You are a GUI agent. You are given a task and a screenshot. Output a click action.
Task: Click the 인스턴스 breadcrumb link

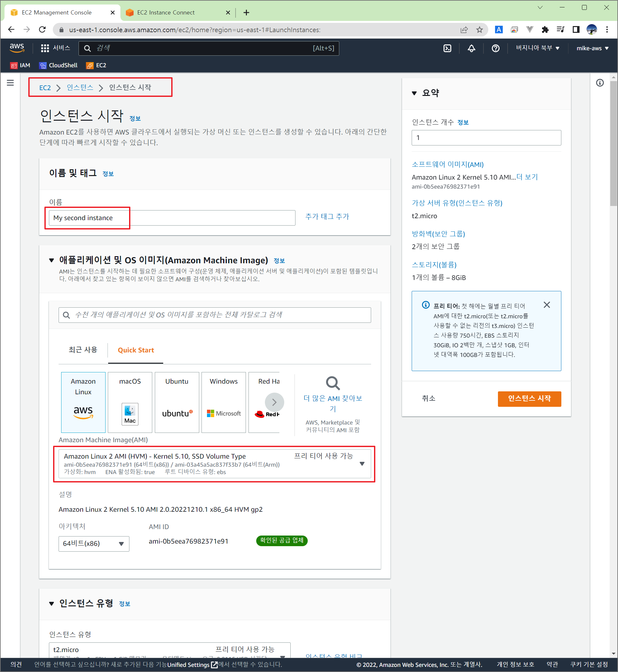[x=80, y=88]
